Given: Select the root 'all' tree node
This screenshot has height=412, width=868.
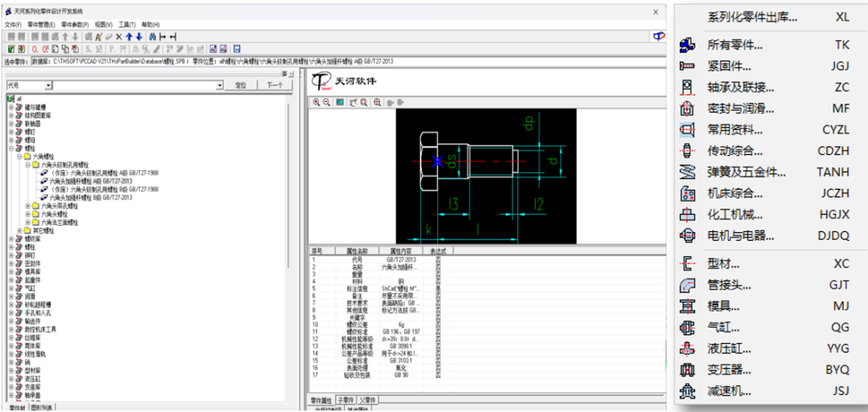Looking at the screenshot, I should [x=19, y=99].
